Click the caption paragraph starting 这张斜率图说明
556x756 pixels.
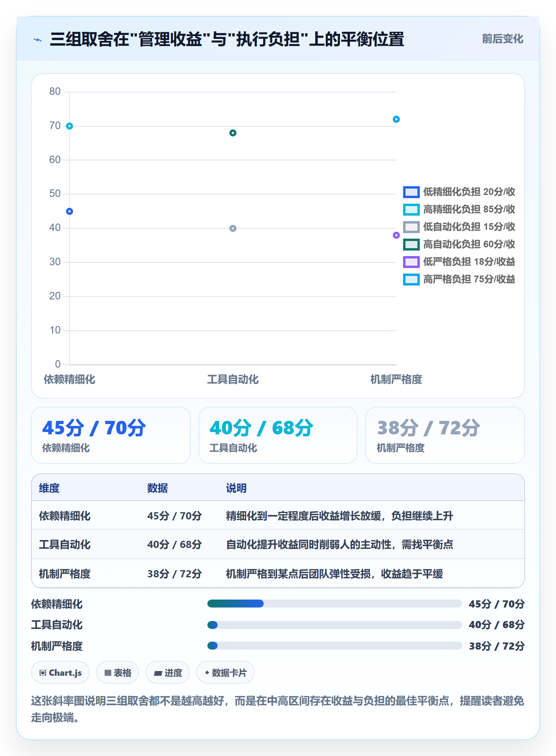coord(278,709)
